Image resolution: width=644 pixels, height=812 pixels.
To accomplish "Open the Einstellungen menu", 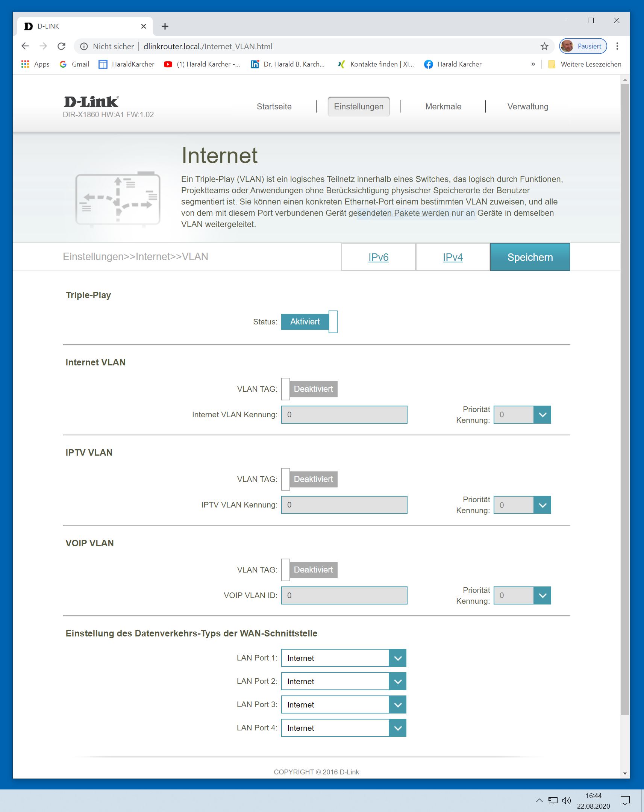I will coord(359,107).
